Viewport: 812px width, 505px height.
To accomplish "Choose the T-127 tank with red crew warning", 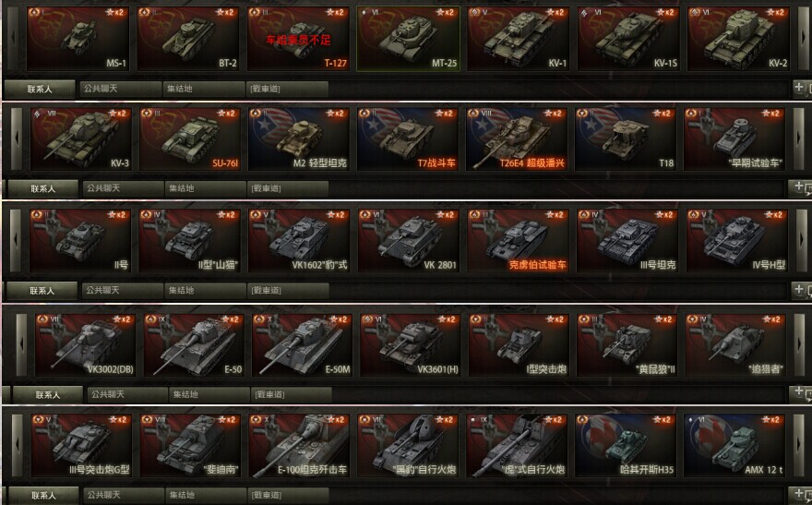I will click(298, 39).
